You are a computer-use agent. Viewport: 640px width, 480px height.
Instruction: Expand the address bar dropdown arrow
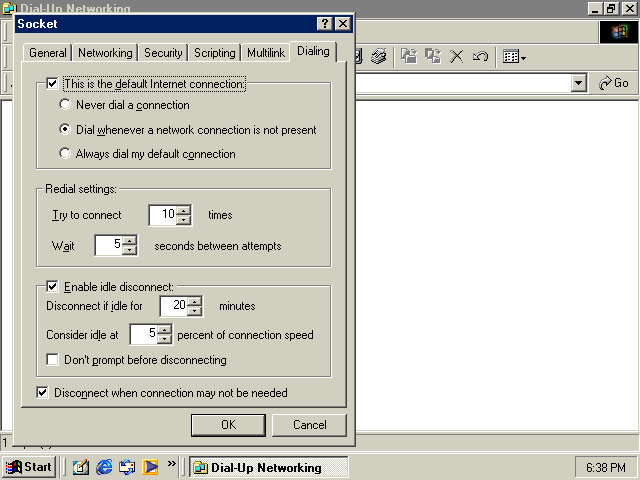[578, 83]
